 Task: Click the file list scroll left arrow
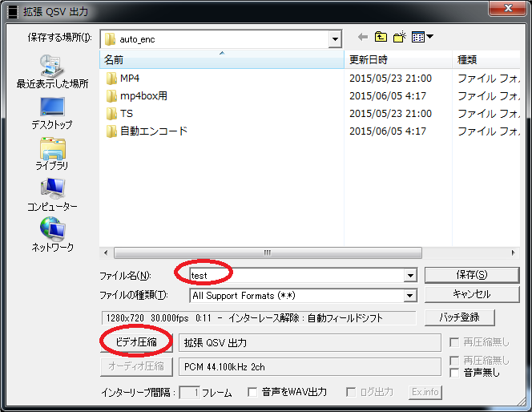click(106, 252)
